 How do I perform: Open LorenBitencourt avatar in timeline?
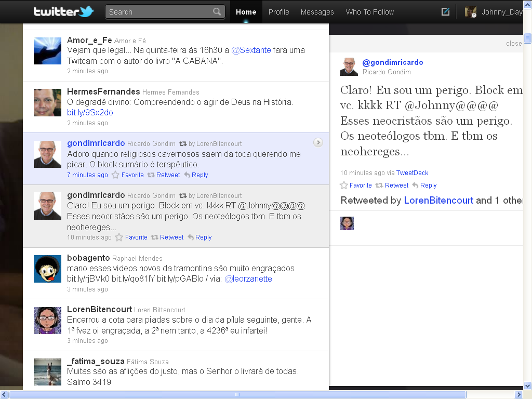pos(47,321)
